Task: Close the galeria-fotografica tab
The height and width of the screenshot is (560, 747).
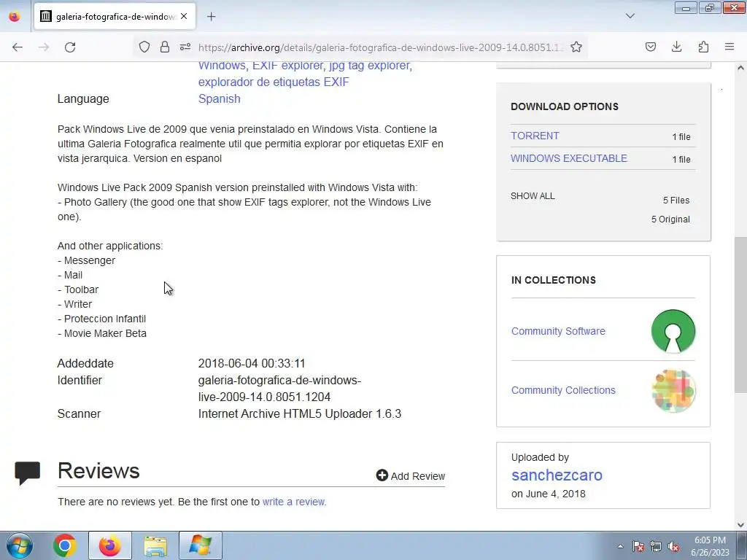Action: tap(184, 16)
